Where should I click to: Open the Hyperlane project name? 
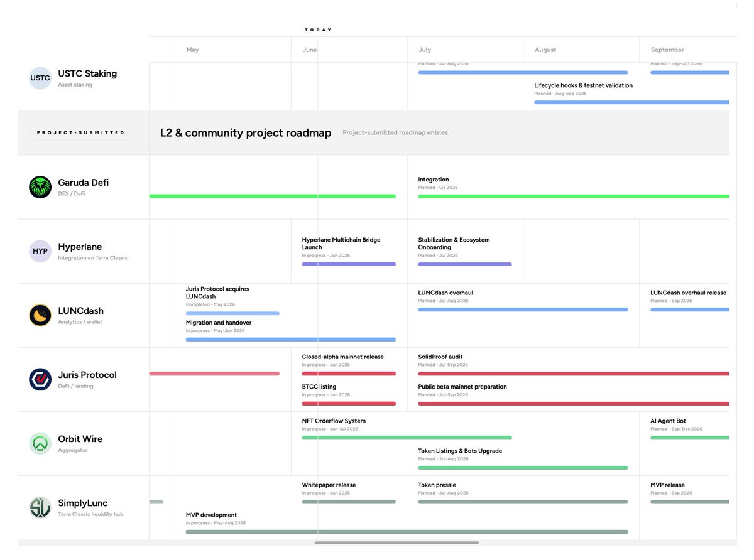pyautogui.click(x=80, y=247)
